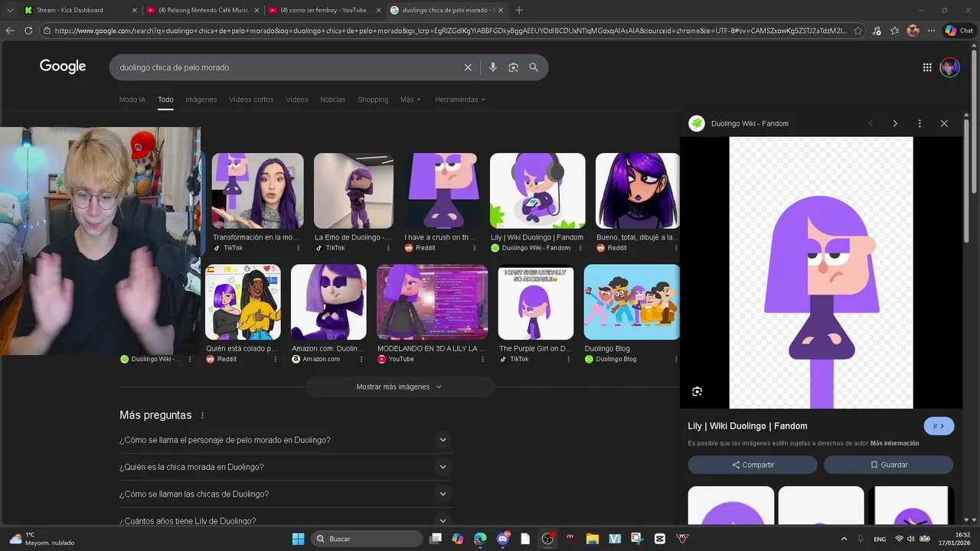Clear the Google search box with the X
Image resolution: width=980 pixels, height=551 pixels.
click(x=468, y=67)
